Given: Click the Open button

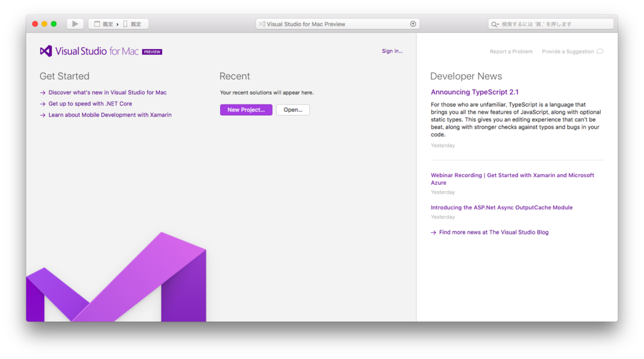Looking at the screenshot, I should (293, 109).
